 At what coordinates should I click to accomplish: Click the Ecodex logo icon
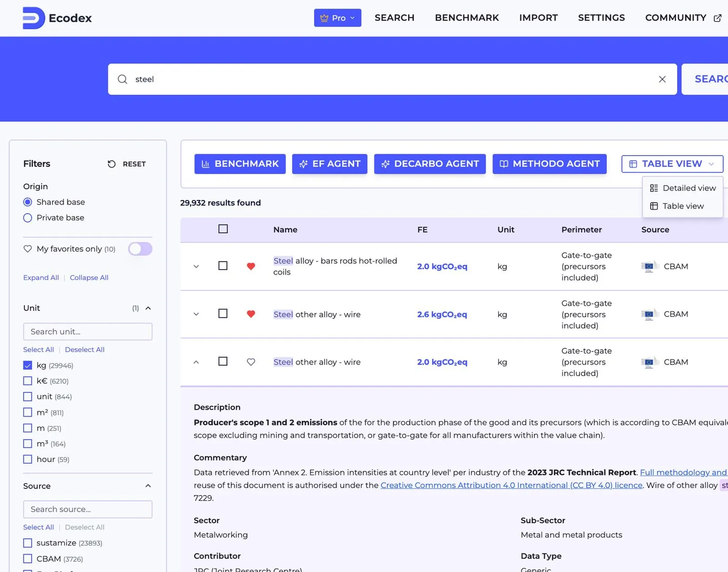click(x=34, y=18)
